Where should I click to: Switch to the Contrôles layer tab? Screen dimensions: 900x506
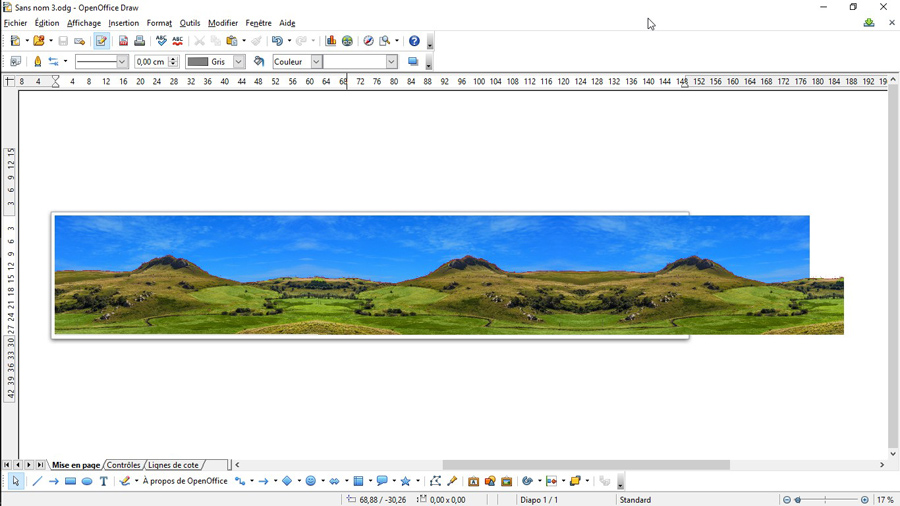coord(124,465)
